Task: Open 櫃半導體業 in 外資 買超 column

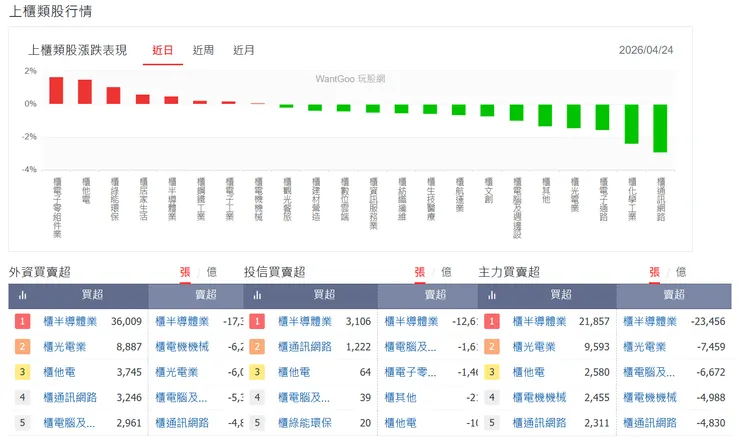Action: click(x=70, y=321)
